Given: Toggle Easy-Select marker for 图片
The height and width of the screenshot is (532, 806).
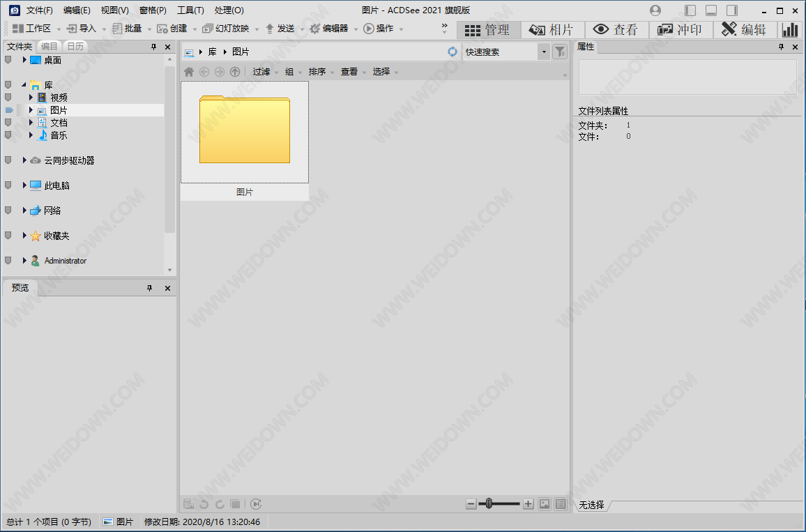Looking at the screenshot, I should [9, 110].
